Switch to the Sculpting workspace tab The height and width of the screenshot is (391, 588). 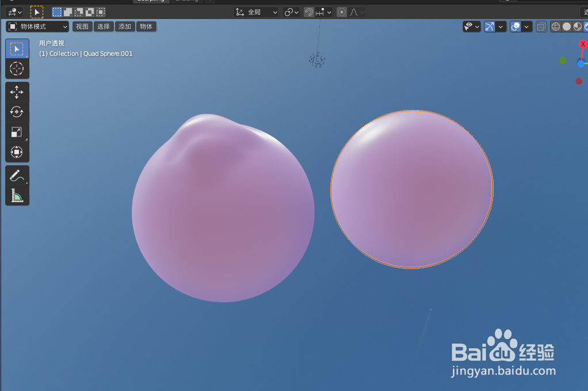tap(151, 1)
